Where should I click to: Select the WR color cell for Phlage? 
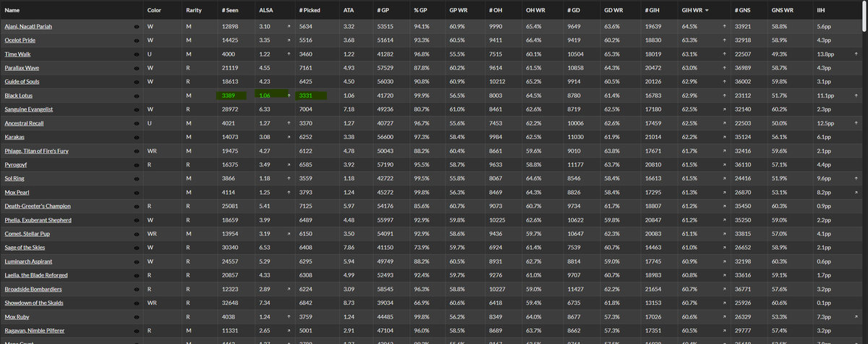coord(151,151)
